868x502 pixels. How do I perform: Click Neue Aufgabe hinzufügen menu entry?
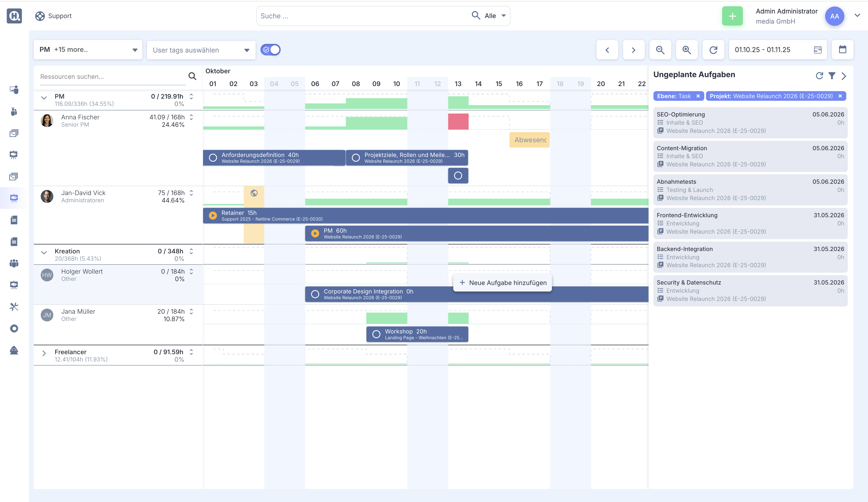tap(502, 283)
